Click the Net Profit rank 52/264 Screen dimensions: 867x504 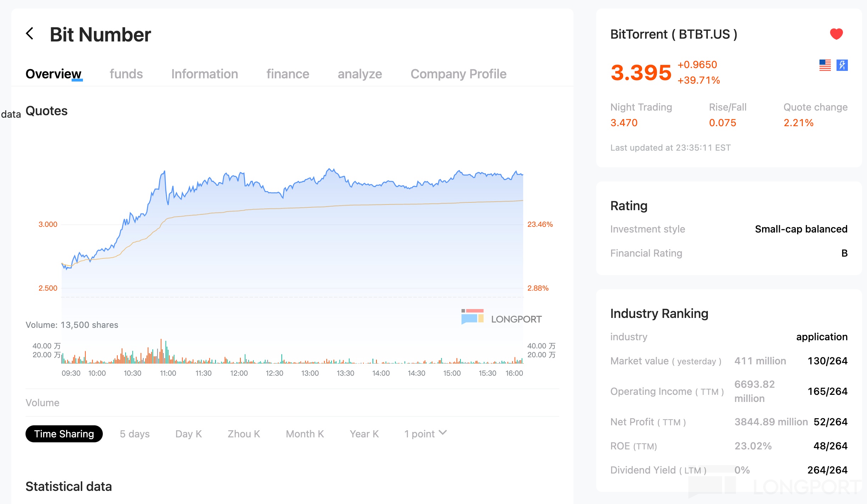(830, 422)
